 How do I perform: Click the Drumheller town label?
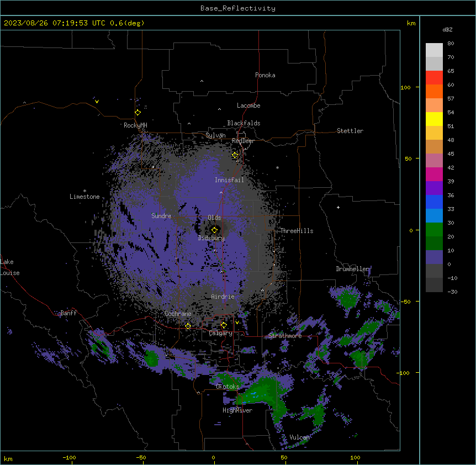pos(353,269)
